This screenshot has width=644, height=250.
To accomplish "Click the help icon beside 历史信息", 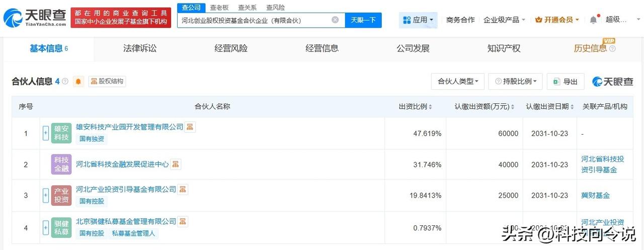I will click(x=612, y=49).
